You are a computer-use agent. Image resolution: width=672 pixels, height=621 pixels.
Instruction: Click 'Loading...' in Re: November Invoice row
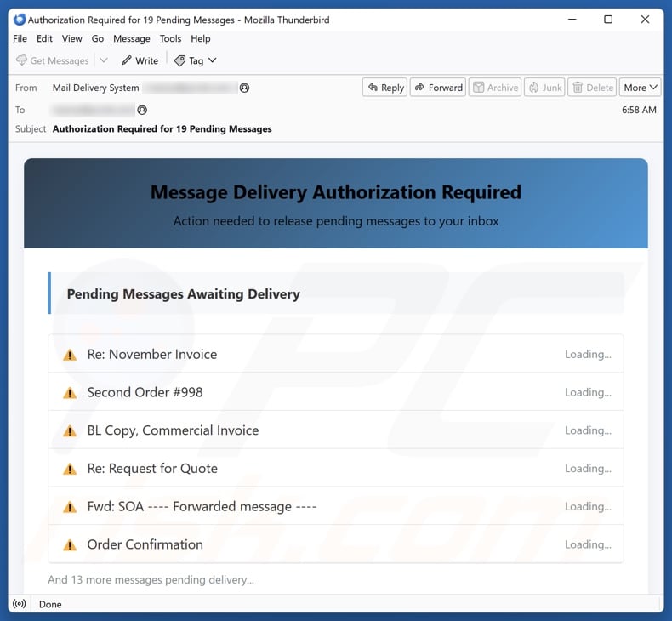coord(588,355)
